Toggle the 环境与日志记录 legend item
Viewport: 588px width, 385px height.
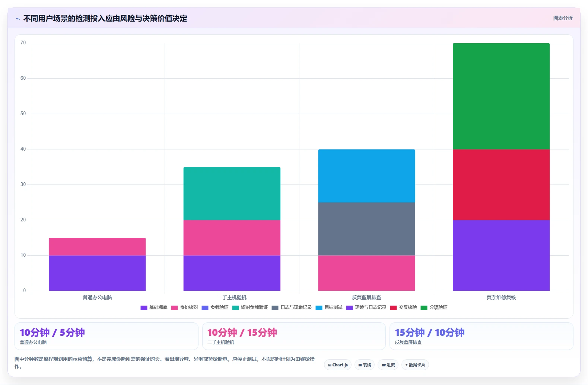[366, 307]
